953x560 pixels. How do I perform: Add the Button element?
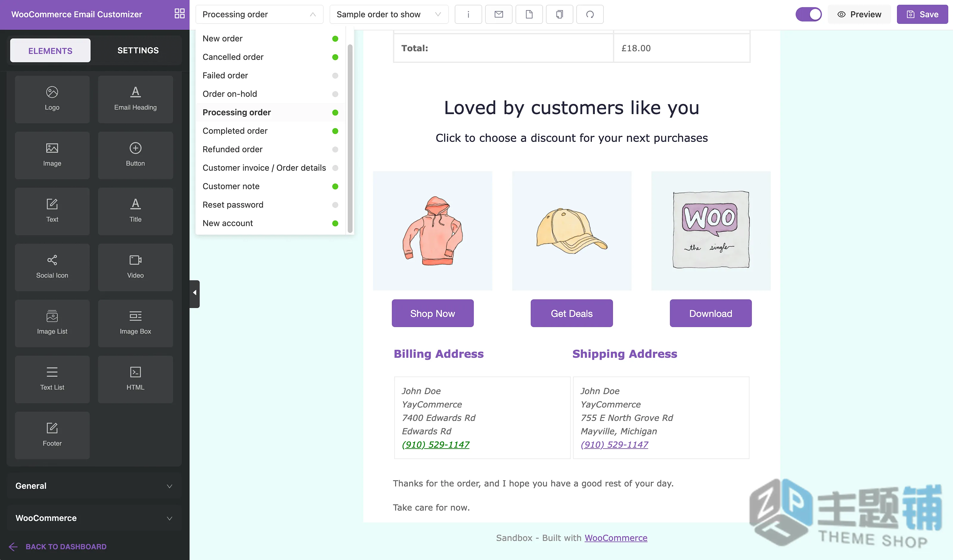pos(135,155)
